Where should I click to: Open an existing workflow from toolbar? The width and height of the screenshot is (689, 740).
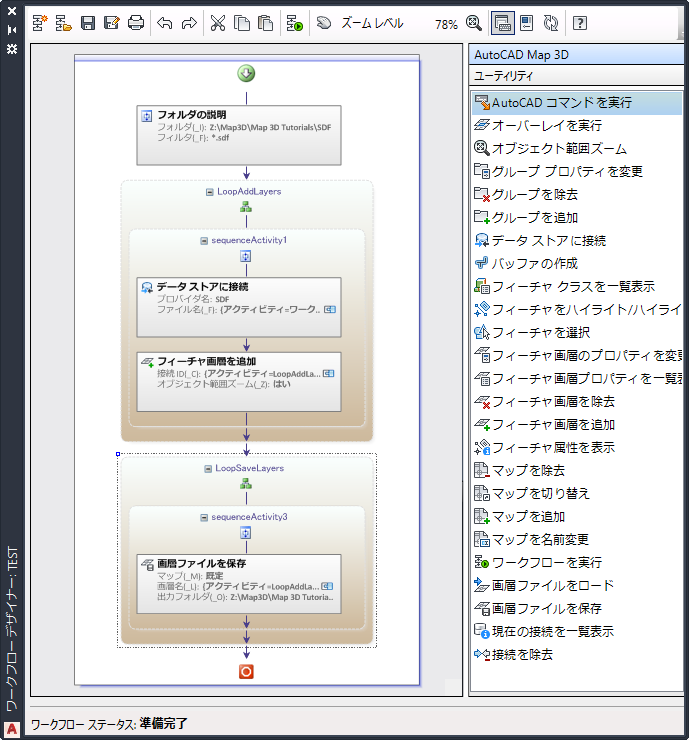(63, 23)
